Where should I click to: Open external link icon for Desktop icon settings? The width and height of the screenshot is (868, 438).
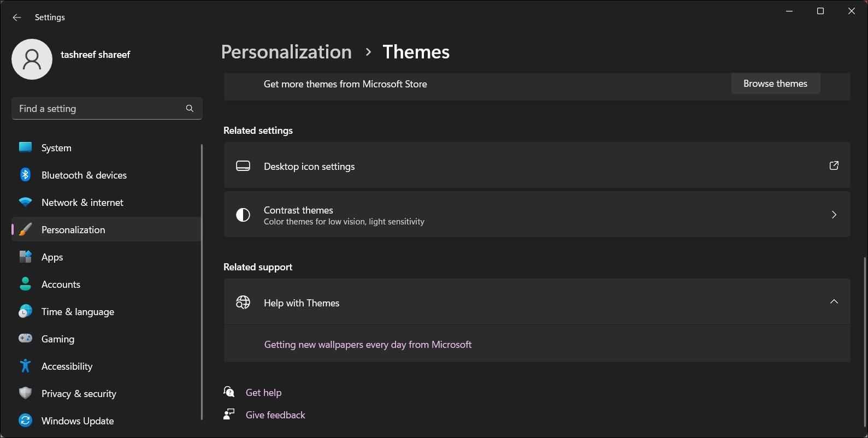coord(834,165)
